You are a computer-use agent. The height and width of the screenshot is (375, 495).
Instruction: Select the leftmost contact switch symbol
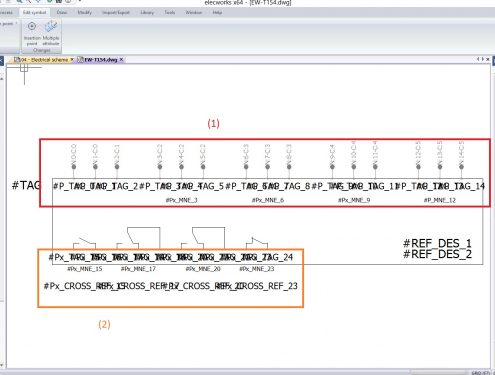pos(85,243)
